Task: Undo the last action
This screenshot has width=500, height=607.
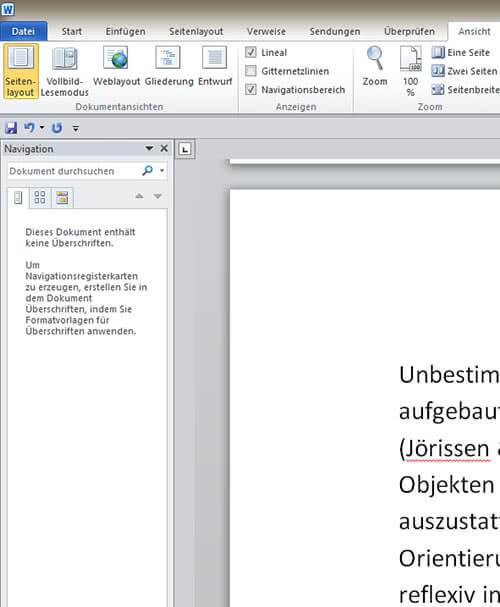Action: tap(29, 128)
